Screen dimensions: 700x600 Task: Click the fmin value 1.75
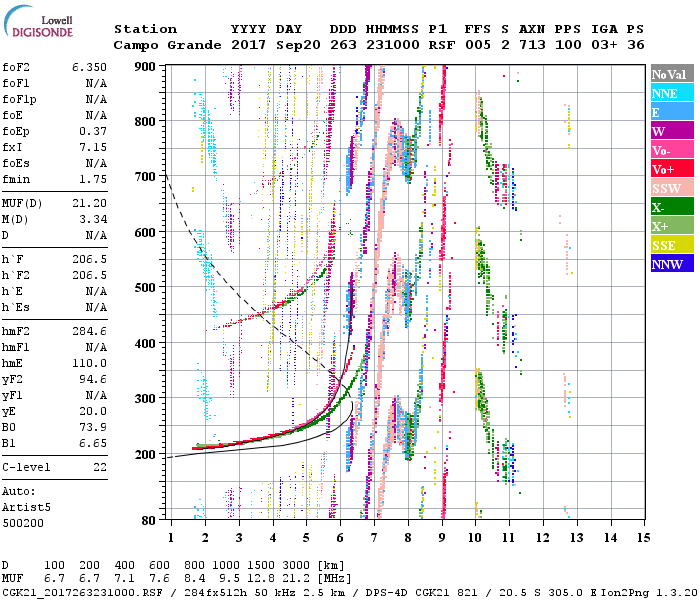coord(93,179)
